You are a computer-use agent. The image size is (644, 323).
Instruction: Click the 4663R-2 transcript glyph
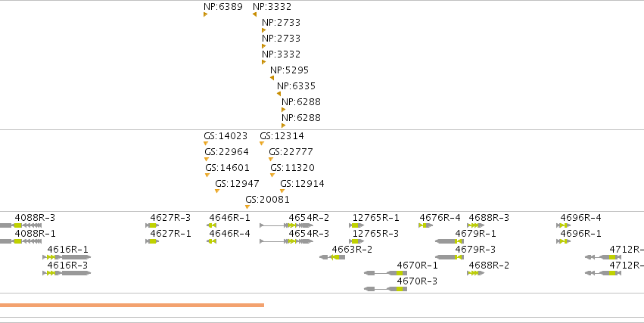[332, 257]
